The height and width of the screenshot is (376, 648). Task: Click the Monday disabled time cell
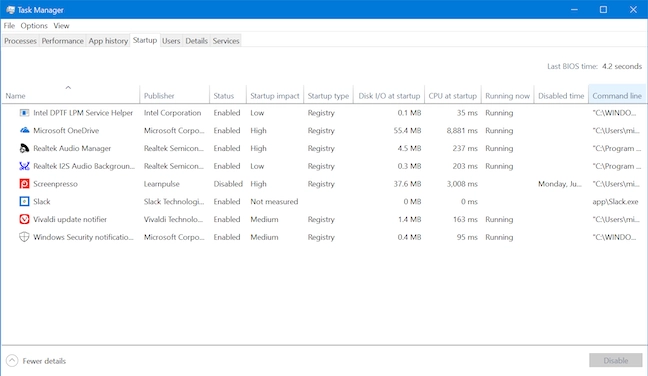click(560, 184)
